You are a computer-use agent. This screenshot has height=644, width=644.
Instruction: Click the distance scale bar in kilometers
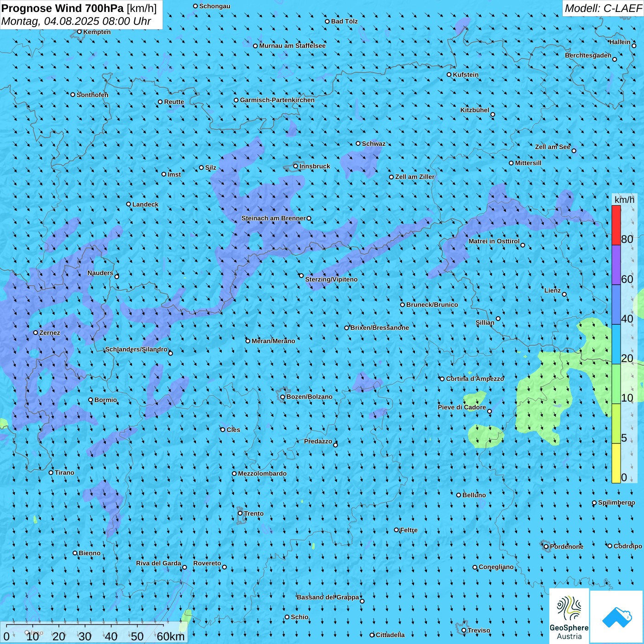[94, 633]
